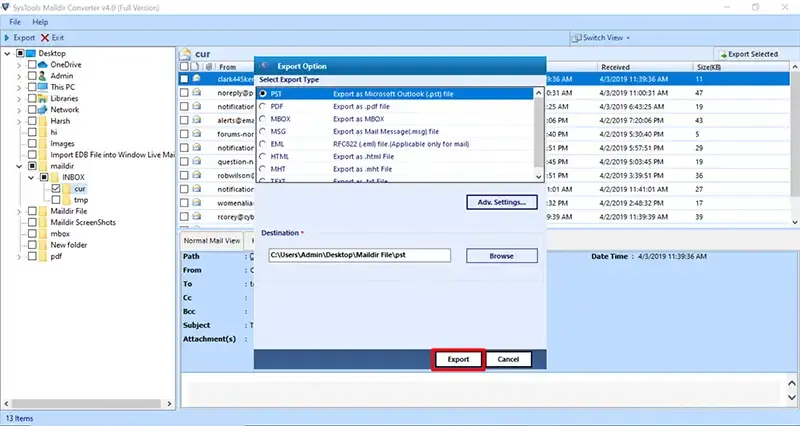Open the Help menu
800x426 pixels.
coord(40,22)
